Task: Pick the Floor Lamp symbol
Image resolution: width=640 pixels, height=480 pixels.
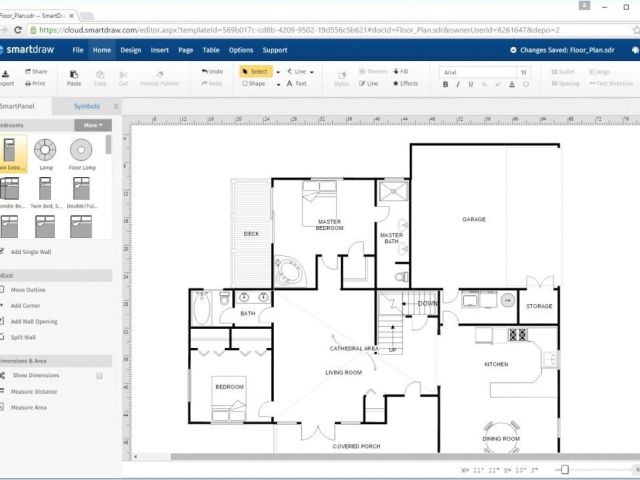Action: pos(80,153)
